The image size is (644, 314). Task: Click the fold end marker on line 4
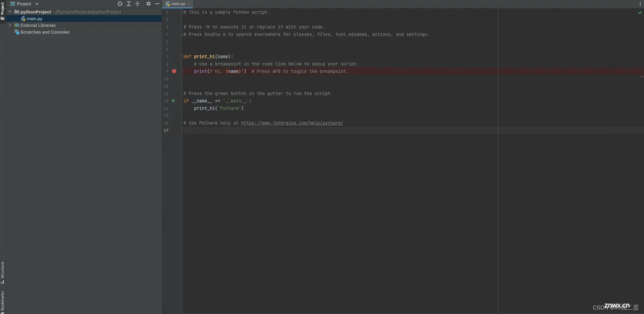click(182, 34)
